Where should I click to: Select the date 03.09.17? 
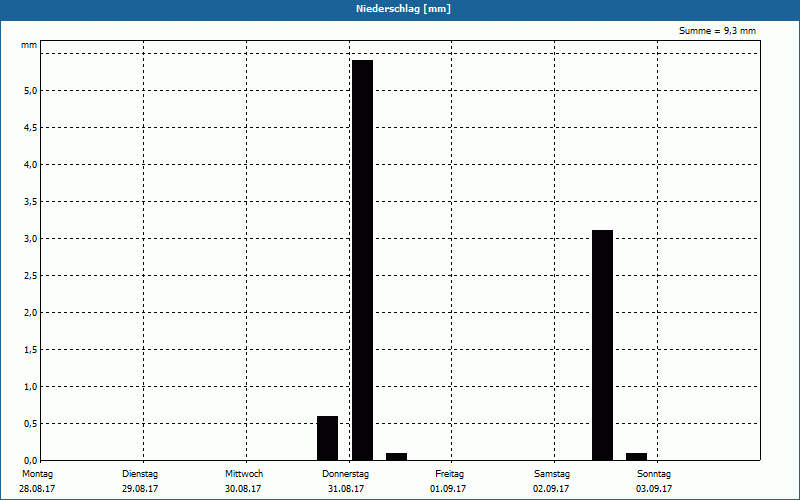click(x=654, y=489)
